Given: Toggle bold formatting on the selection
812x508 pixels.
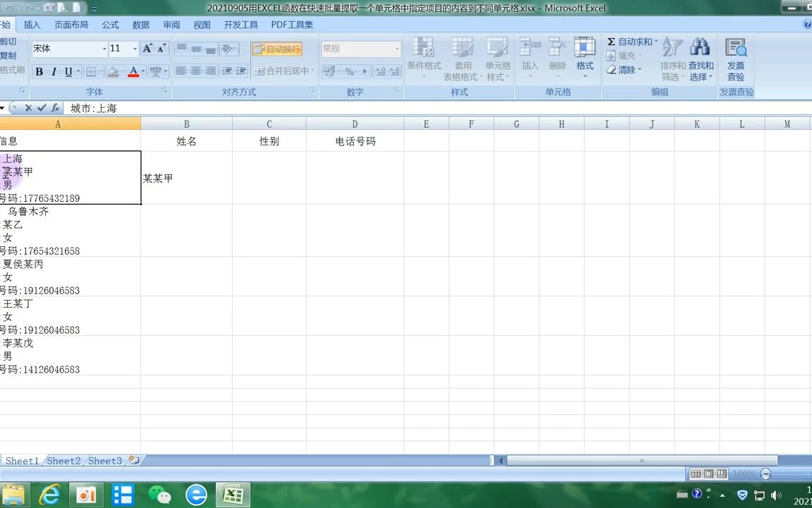Looking at the screenshot, I should click(39, 71).
